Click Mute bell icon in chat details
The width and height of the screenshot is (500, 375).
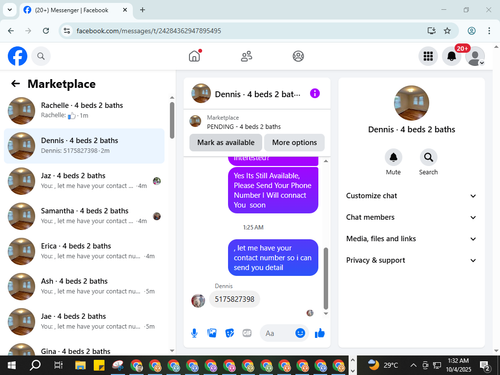tap(393, 157)
